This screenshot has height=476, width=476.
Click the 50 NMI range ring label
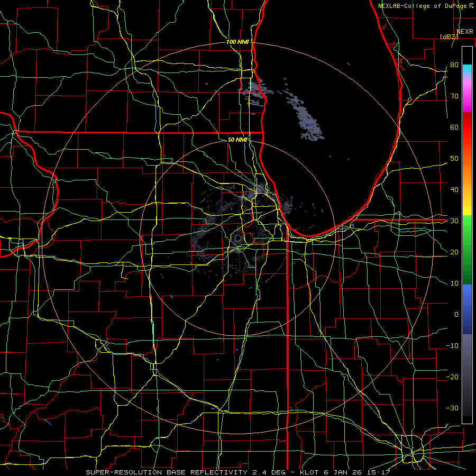tap(237, 140)
